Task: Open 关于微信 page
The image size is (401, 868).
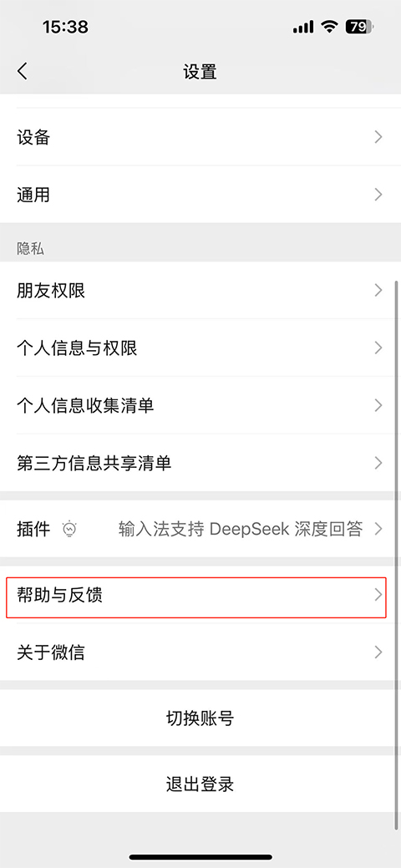Action: click(x=200, y=652)
